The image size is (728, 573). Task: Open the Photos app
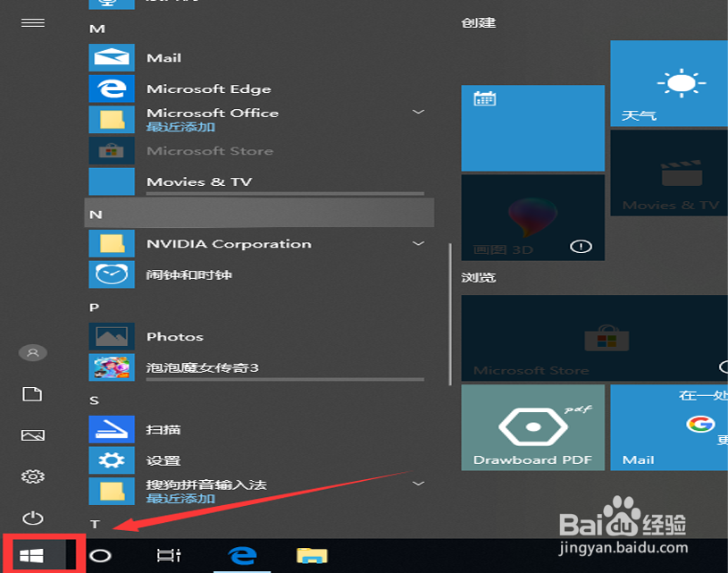pyautogui.click(x=257, y=336)
